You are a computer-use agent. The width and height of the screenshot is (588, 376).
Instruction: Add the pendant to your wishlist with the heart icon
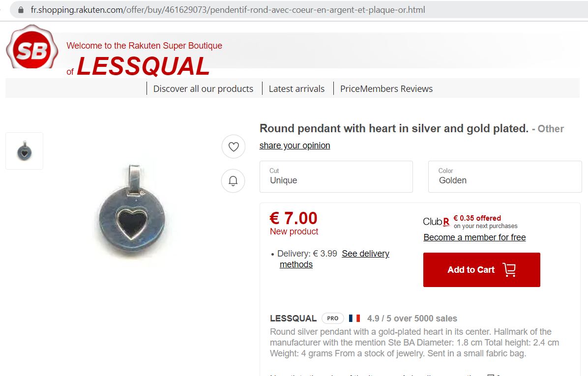click(x=234, y=146)
